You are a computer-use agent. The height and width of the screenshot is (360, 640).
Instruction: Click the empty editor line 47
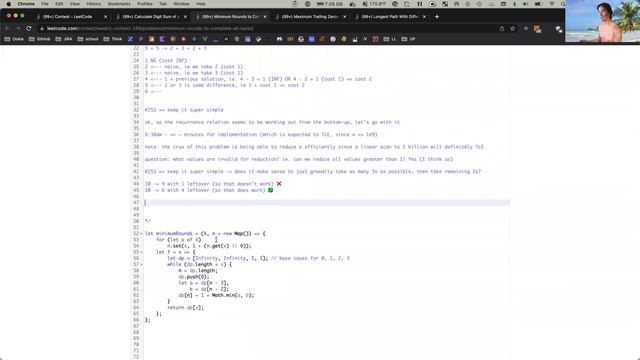pyautogui.click(x=326, y=202)
